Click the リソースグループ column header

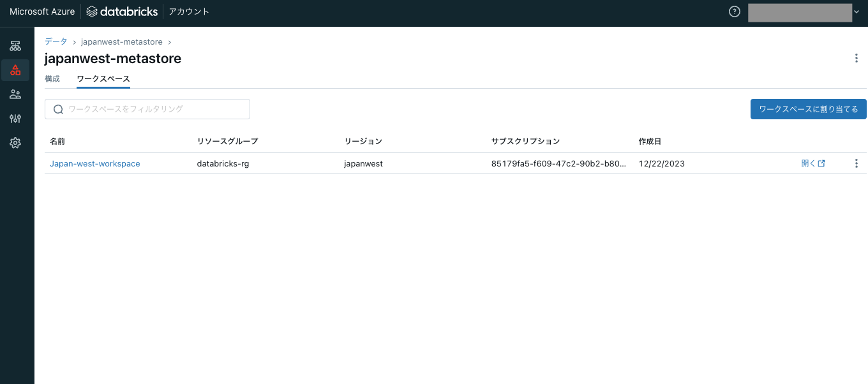(x=227, y=141)
